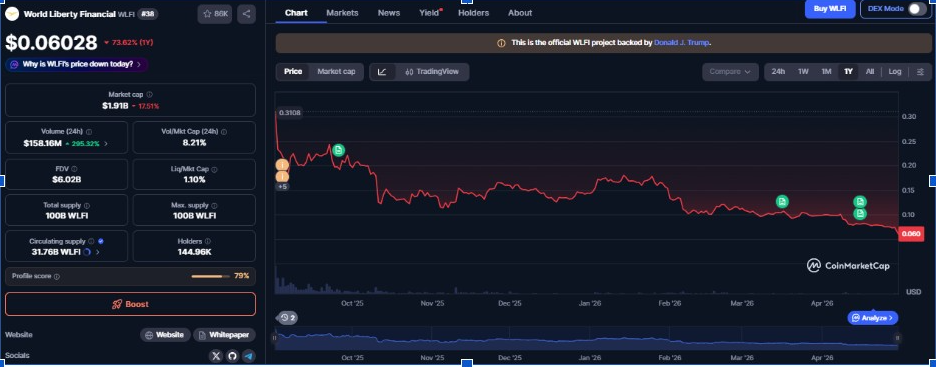Image resolution: width=936 pixels, height=367 pixels.
Task: Show Profile score info icon
Action: pos(57,277)
